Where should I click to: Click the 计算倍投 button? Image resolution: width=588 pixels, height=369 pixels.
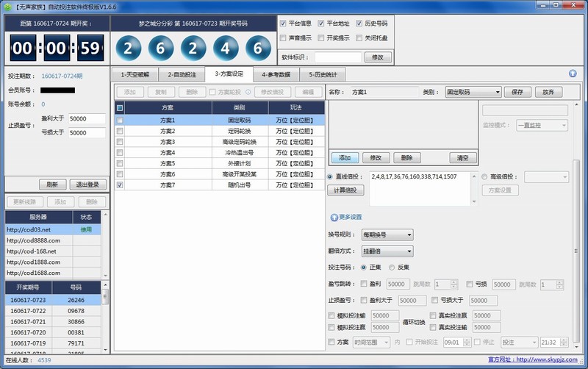345,190
